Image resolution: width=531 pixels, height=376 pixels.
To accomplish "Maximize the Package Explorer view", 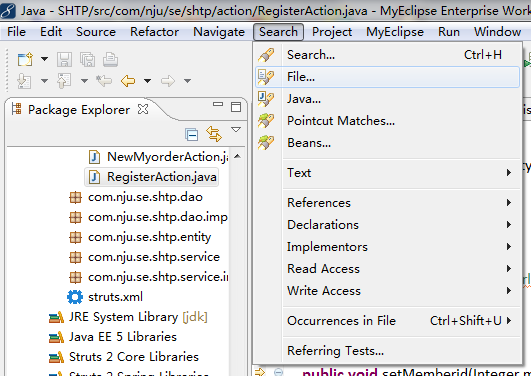I will pos(236,107).
